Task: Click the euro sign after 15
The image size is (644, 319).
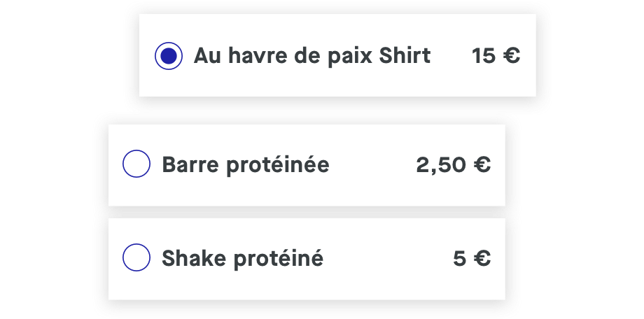Action: pos(512,56)
